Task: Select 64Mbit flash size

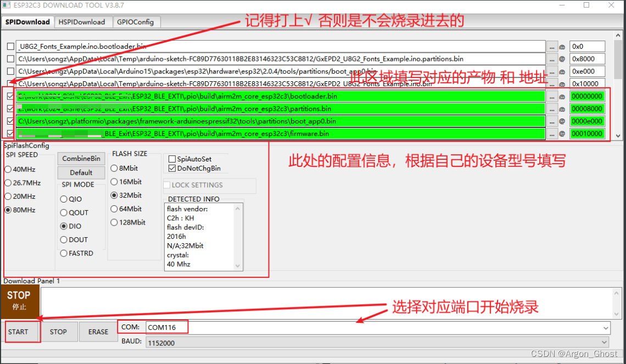Action: pos(114,209)
